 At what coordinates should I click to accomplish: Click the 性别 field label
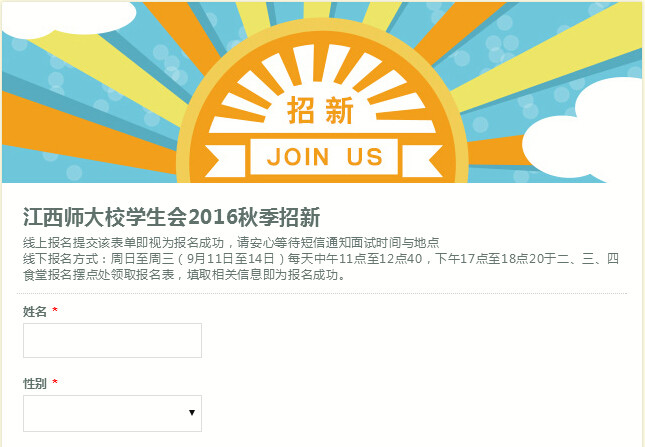tap(35, 384)
